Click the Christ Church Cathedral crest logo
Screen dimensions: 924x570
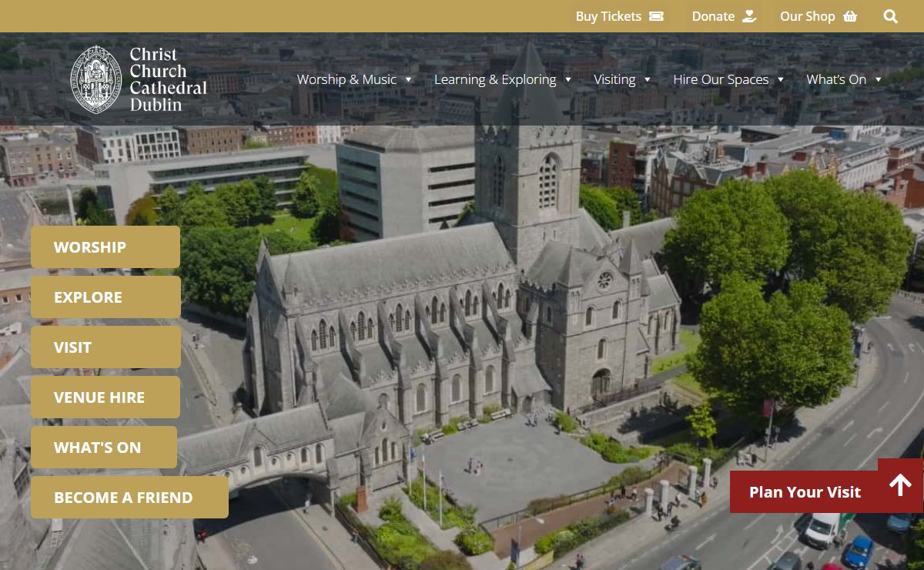click(x=95, y=79)
